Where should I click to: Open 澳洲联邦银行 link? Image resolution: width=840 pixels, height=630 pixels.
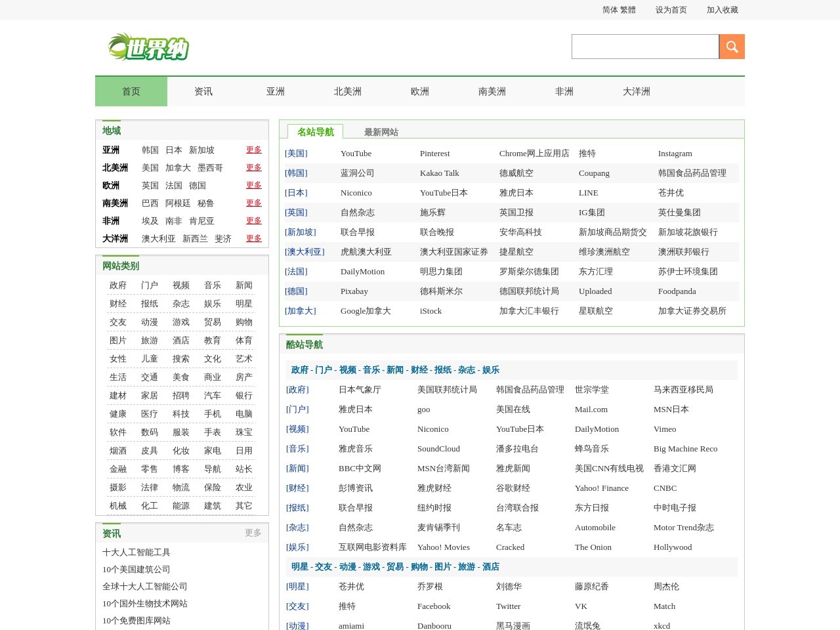coord(684,252)
